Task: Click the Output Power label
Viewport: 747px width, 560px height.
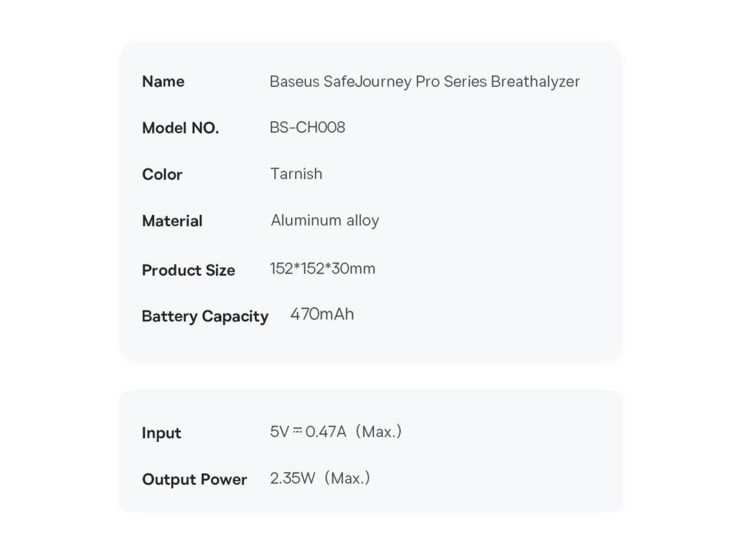Action: pyautogui.click(x=194, y=480)
